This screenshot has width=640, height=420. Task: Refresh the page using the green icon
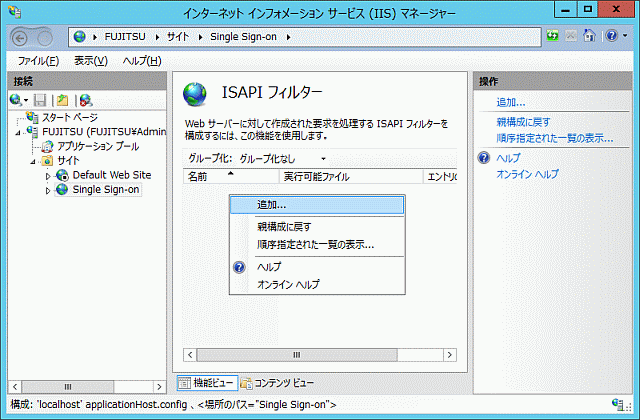pos(552,36)
